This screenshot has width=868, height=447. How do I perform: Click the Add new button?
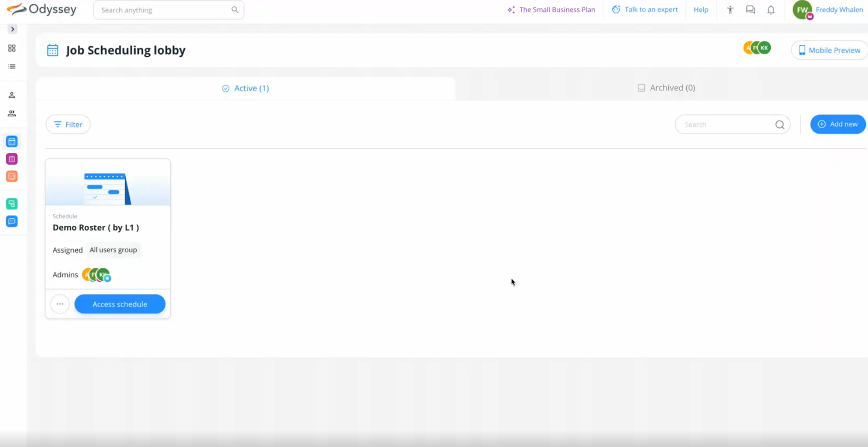click(838, 124)
